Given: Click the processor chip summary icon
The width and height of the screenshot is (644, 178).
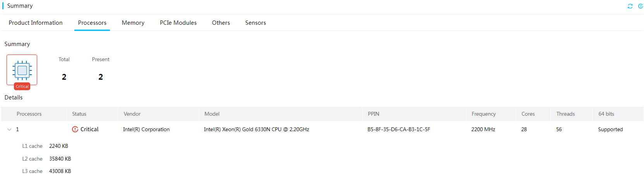Looking at the screenshot, I should 22,70.
